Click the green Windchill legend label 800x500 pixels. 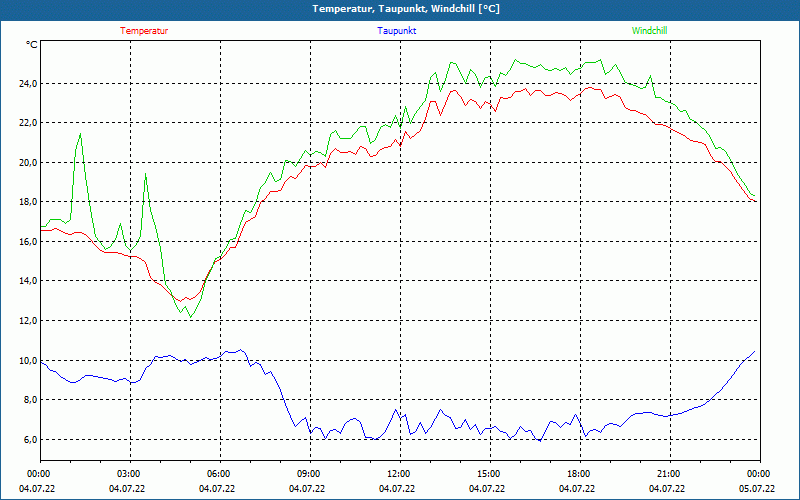tap(649, 31)
